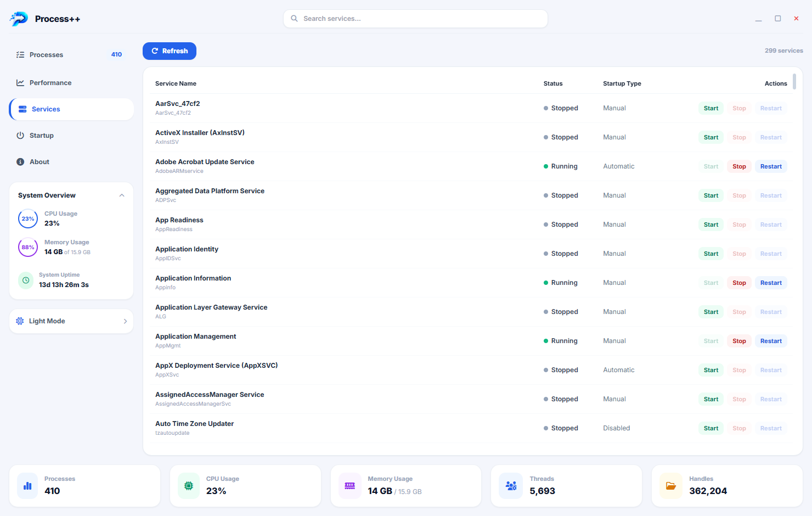Select the AssignedAccessManager Service name
812x516 pixels.
coord(210,395)
